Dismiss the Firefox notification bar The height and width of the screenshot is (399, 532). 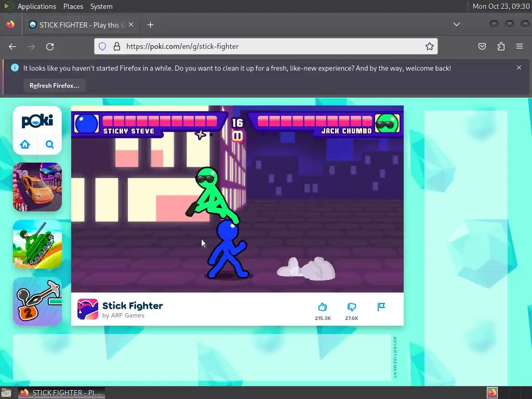pos(519,68)
